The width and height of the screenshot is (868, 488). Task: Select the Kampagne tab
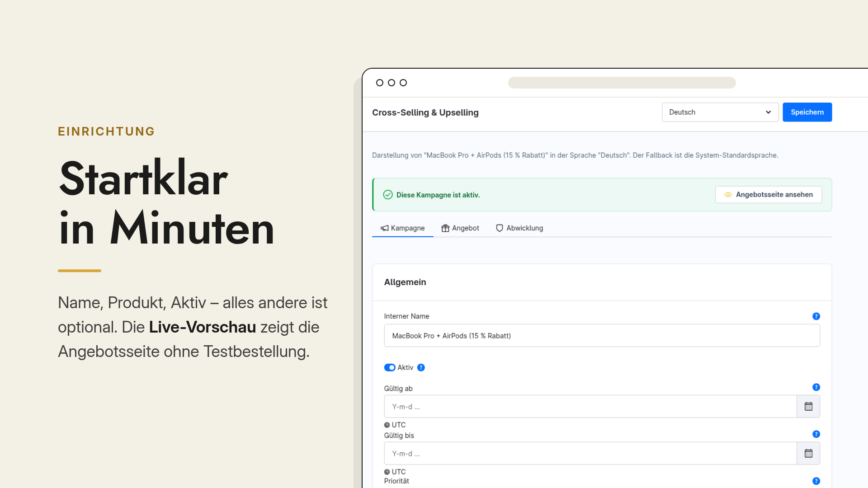click(402, 228)
